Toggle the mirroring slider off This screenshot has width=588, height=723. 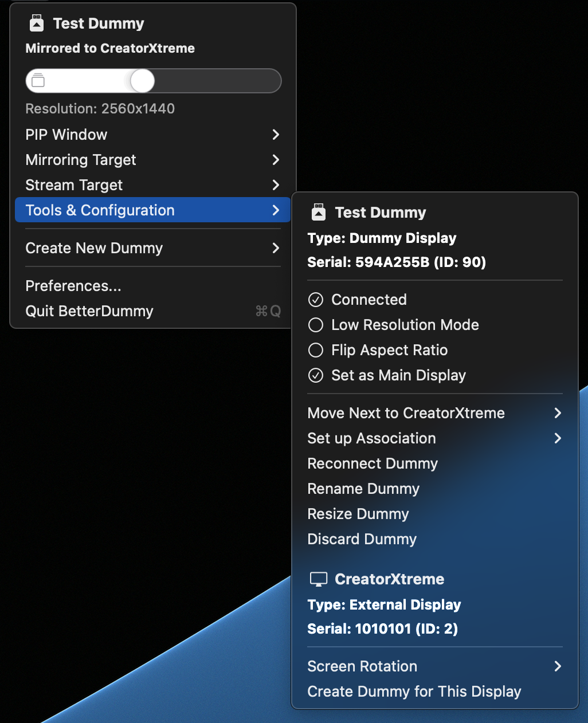[x=142, y=81]
